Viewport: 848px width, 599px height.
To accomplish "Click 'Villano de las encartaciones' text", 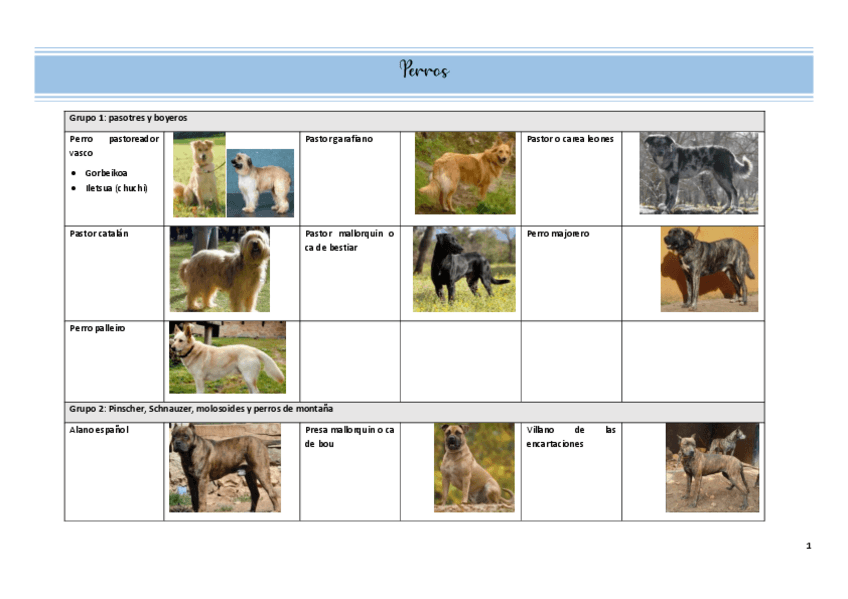I will coord(571,437).
